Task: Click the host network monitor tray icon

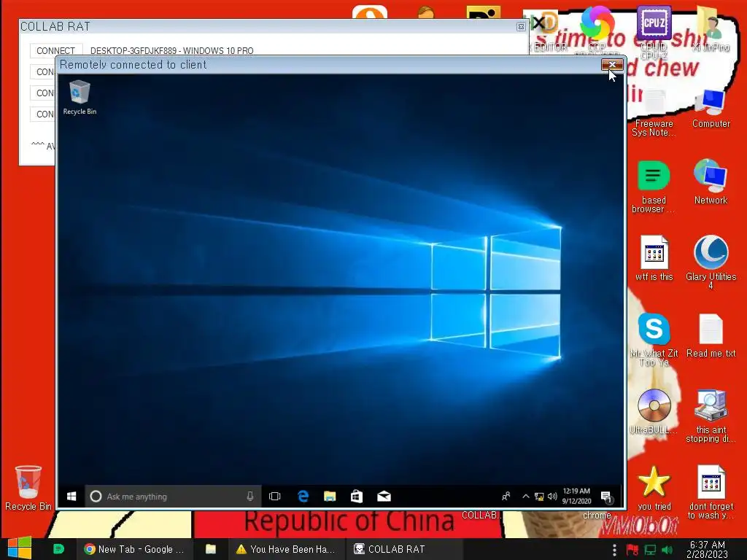Action: [x=650, y=550]
